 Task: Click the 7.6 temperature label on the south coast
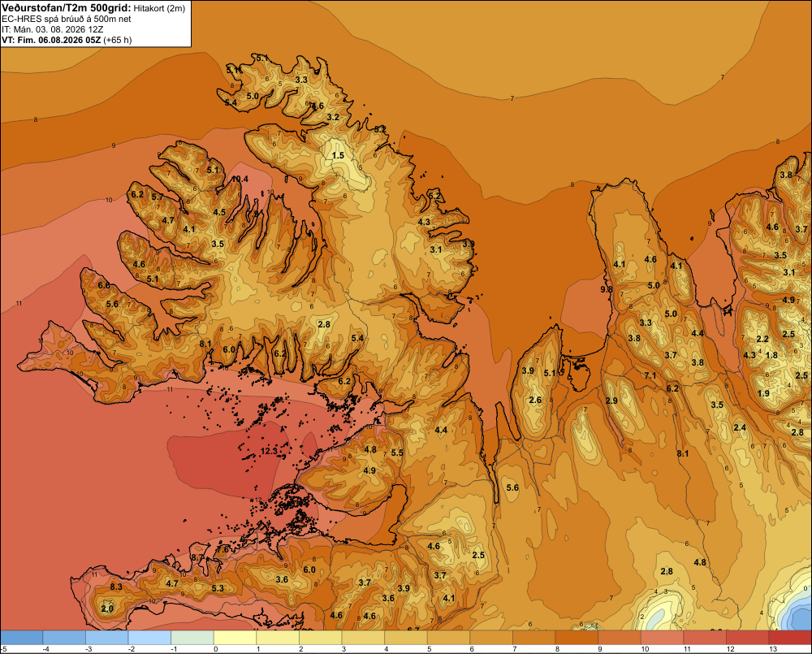pyautogui.click(x=222, y=549)
